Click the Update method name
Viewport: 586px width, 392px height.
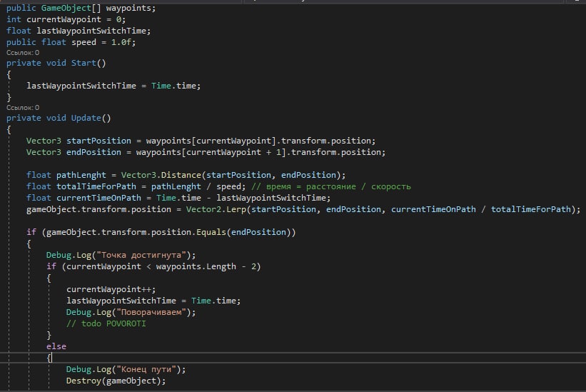pos(86,118)
